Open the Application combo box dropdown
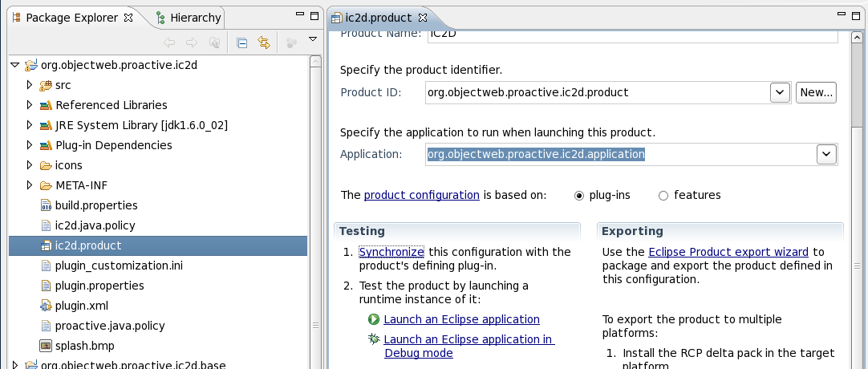 (x=826, y=154)
